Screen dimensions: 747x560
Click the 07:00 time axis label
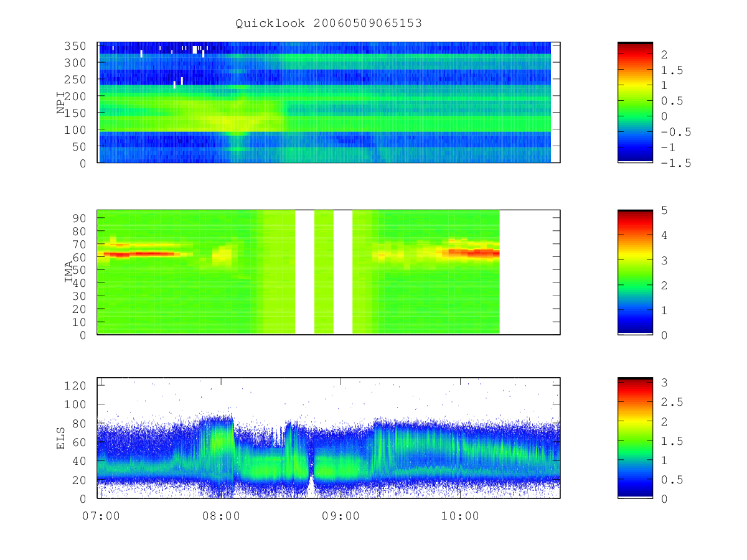click(x=101, y=516)
